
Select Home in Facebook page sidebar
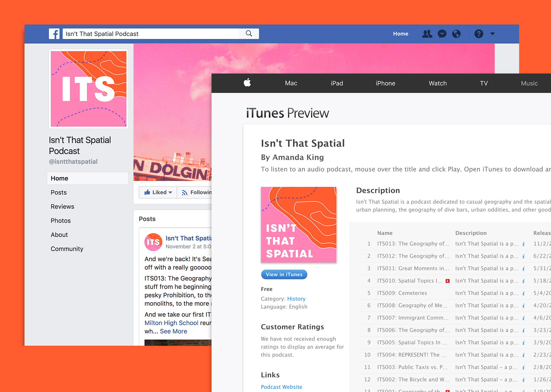(88, 178)
